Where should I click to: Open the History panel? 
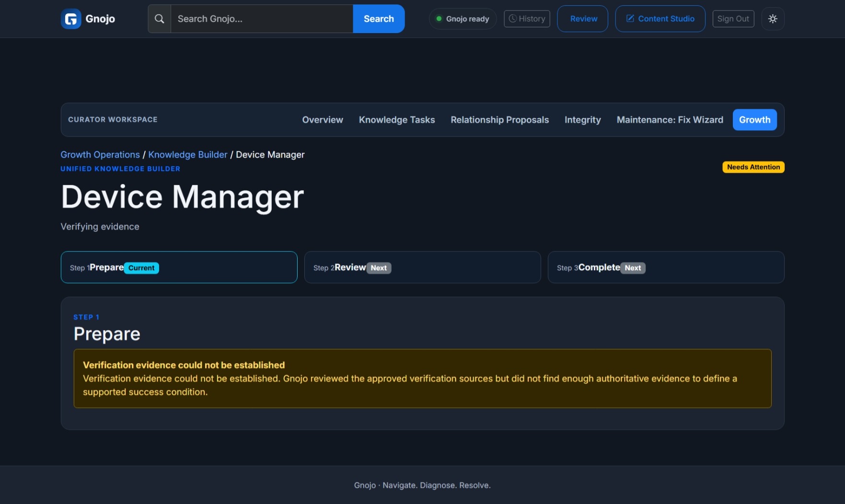coord(527,19)
